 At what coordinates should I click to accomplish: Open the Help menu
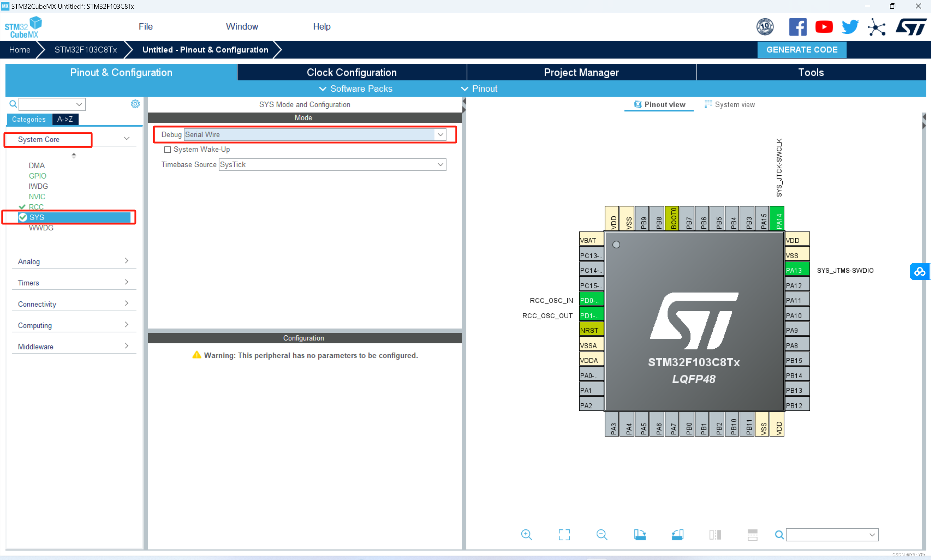(322, 27)
